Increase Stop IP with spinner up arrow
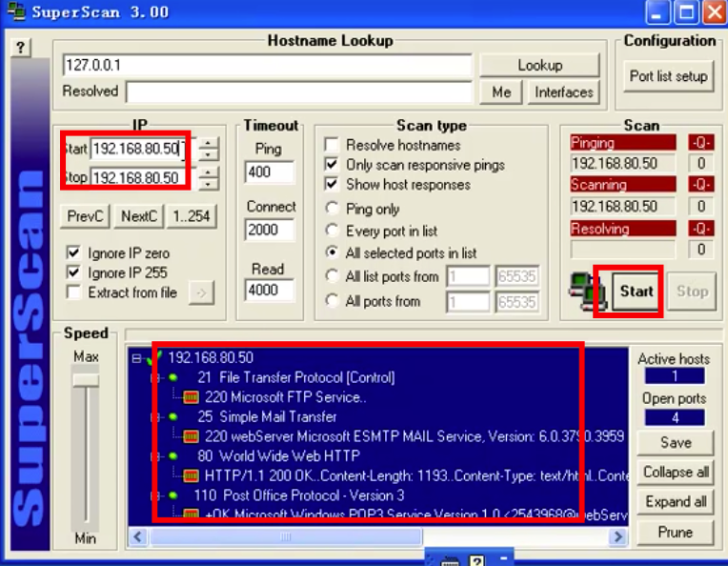Image resolution: width=728 pixels, height=566 pixels. point(208,172)
